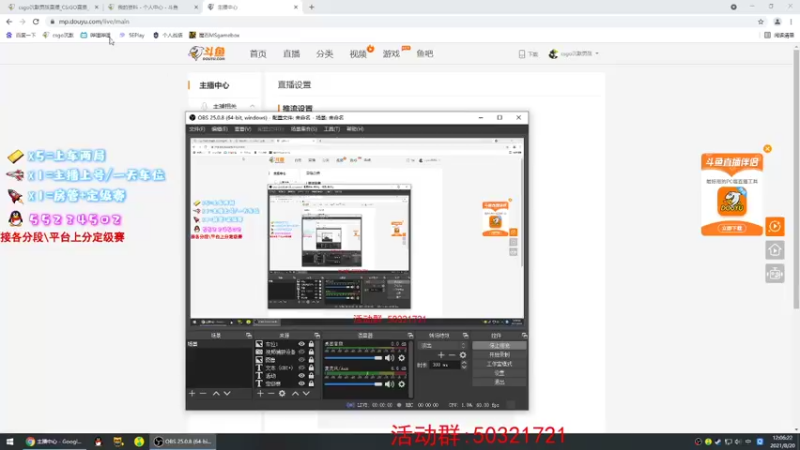Increase transition duration with stepper arrow
Image resolution: width=800 pixels, height=450 pixels.
point(464,363)
